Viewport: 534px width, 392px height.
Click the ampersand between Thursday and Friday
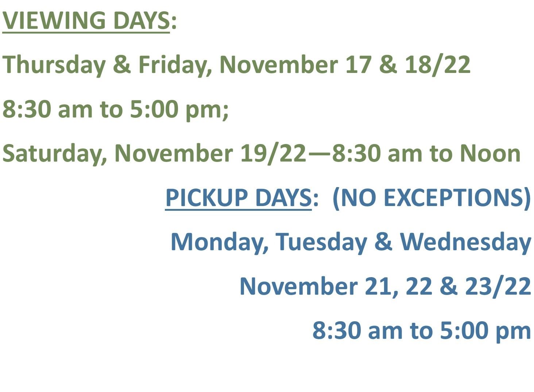point(121,65)
